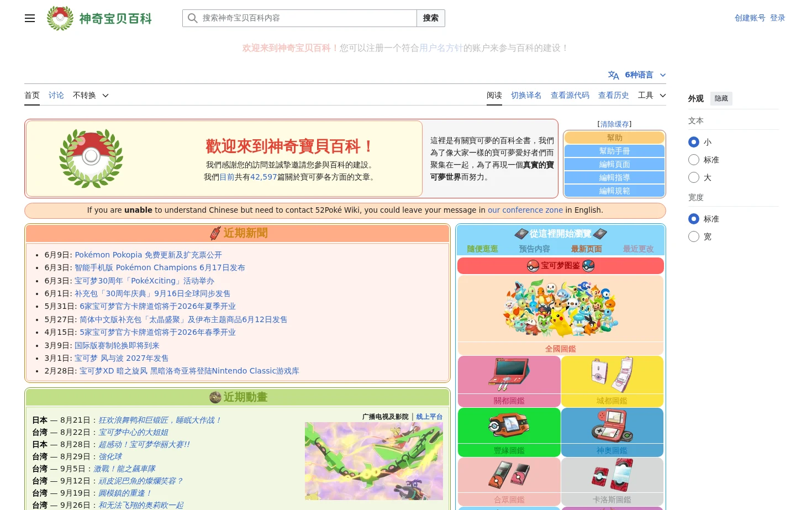
Task: Click the 42,597 article count link
Action: 263,177
